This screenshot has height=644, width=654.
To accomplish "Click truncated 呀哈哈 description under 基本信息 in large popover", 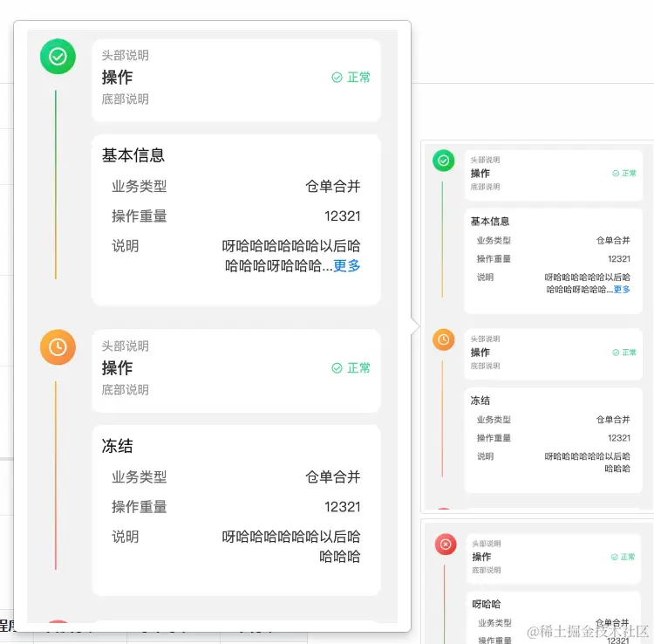I will [x=291, y=256].
